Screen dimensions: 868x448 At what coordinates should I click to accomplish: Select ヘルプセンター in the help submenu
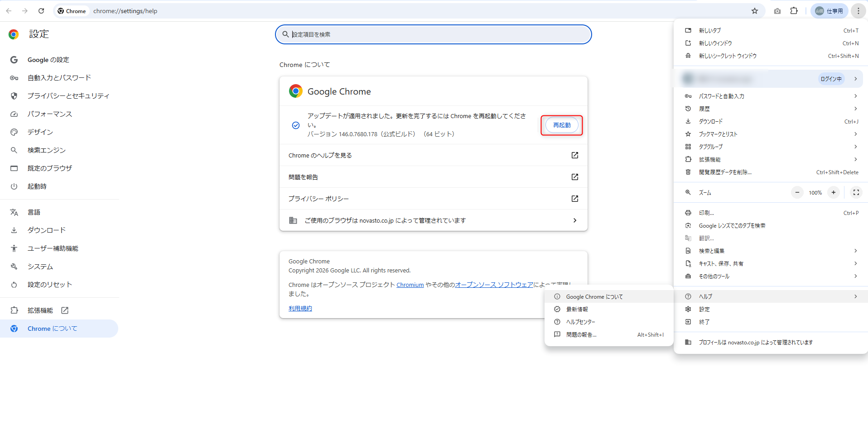[609, 322]
